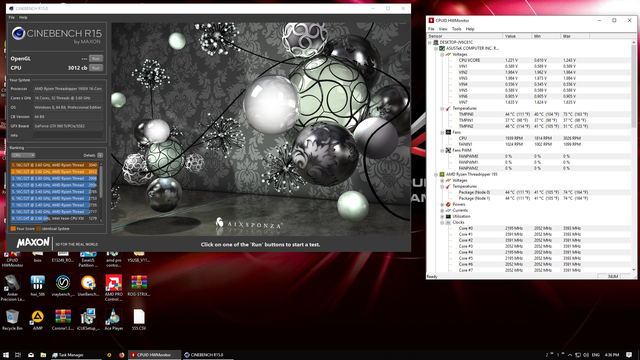Expand the Currents node in HWMonitor
This screenshot has height=360, width=640.
point(442,211)
